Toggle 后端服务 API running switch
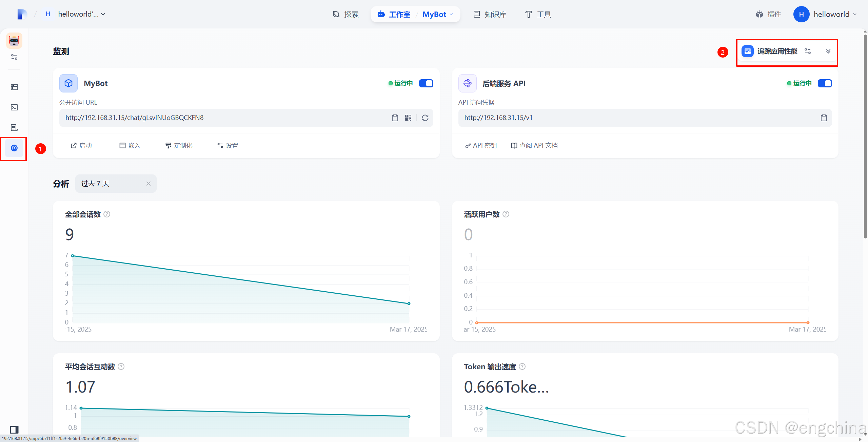This screenshot has width=868, height=442. [x=825, y=83]
